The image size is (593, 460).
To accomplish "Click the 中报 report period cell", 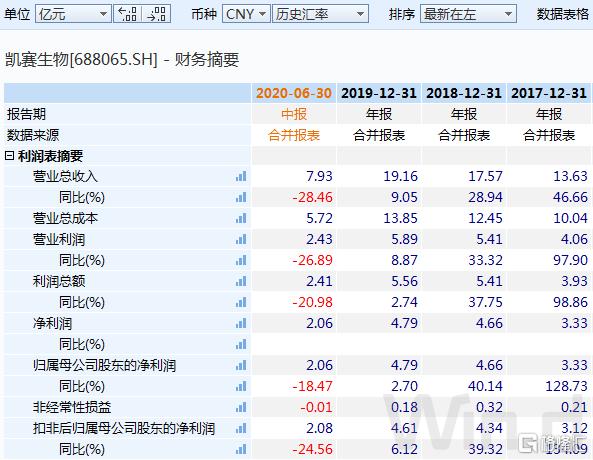I will [x=294, y=114].
